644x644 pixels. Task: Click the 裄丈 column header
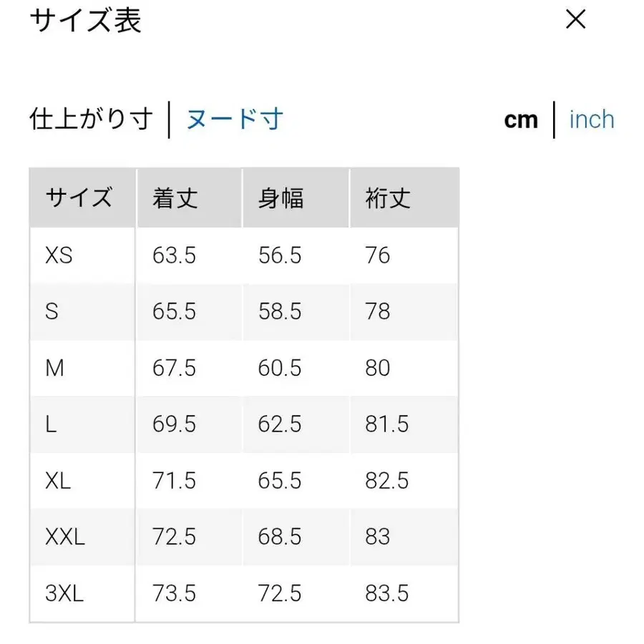(x=385, y=197)
